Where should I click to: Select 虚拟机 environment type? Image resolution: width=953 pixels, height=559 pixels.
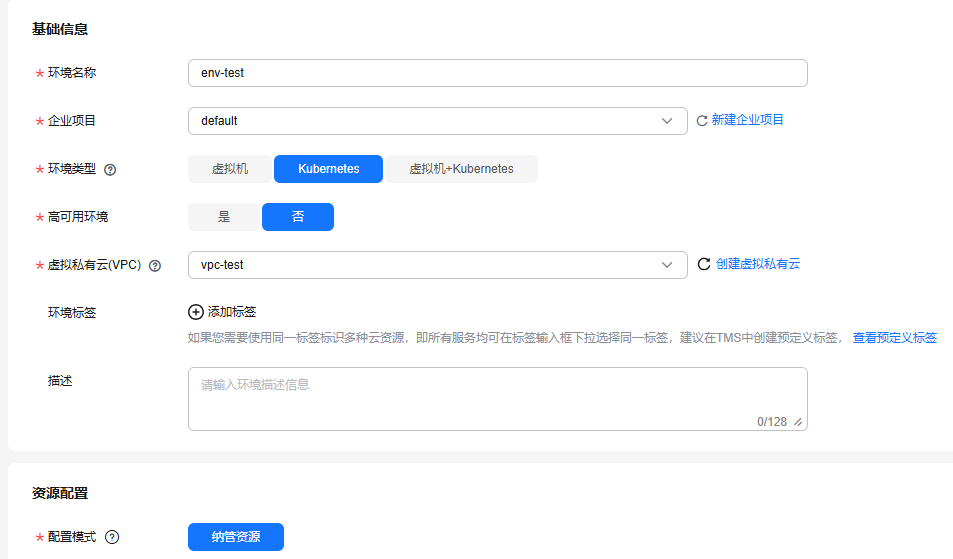click(230, 169)
